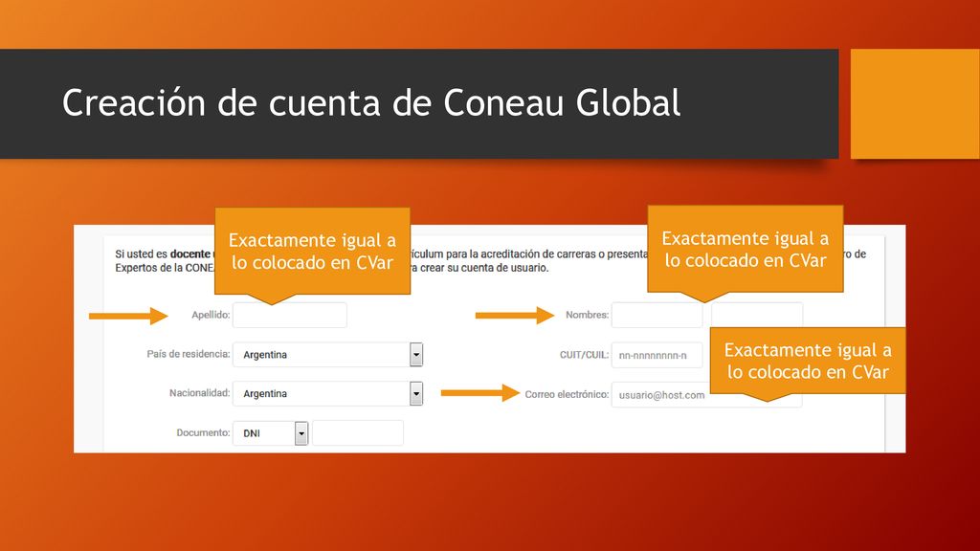Viewport: 980px width, 551px height.
Task: Click the Apellido input field
Action: tap(289, 315)
